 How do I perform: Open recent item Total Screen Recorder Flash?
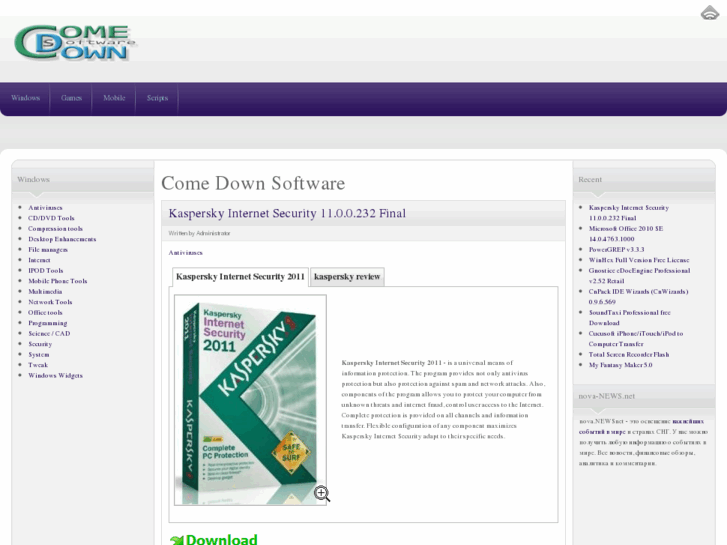[629, 354]
